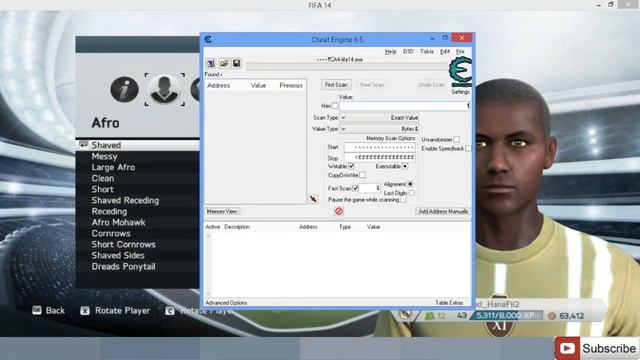Open Memory View

coord(222,211)
